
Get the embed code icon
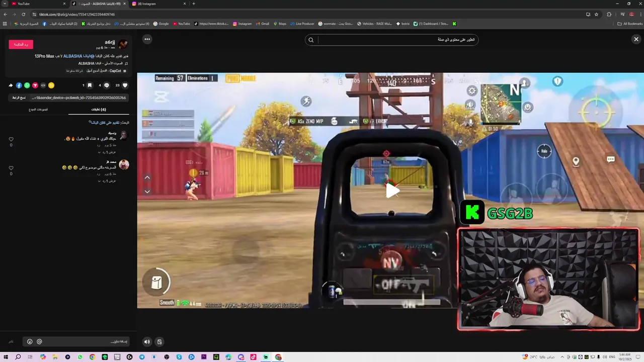coord(43,85)
